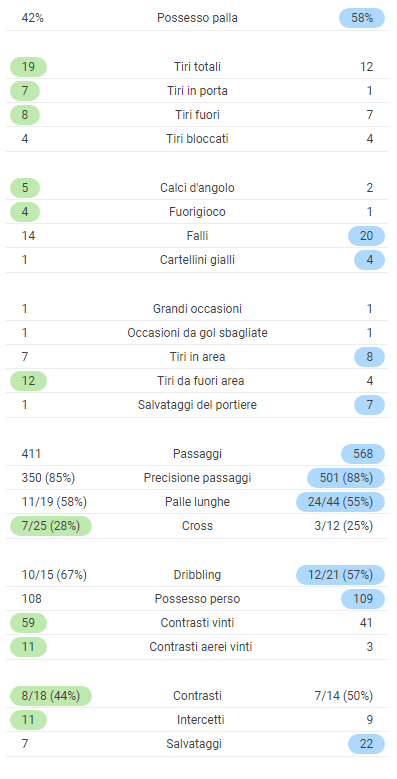Select the green 8 Tiri fuori badge
This screenshot has height=779, width=397.
coord(25,115)
